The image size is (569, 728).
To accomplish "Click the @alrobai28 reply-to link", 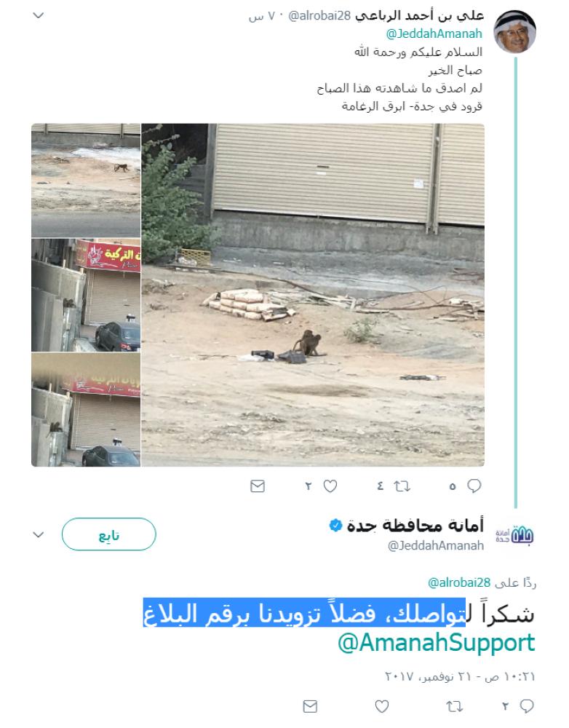I will tap(459, 582).
